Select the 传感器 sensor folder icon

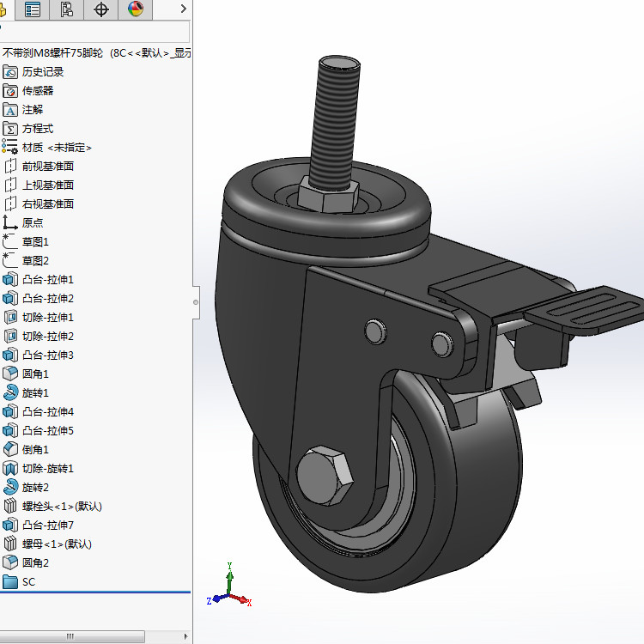coord(10,91)
